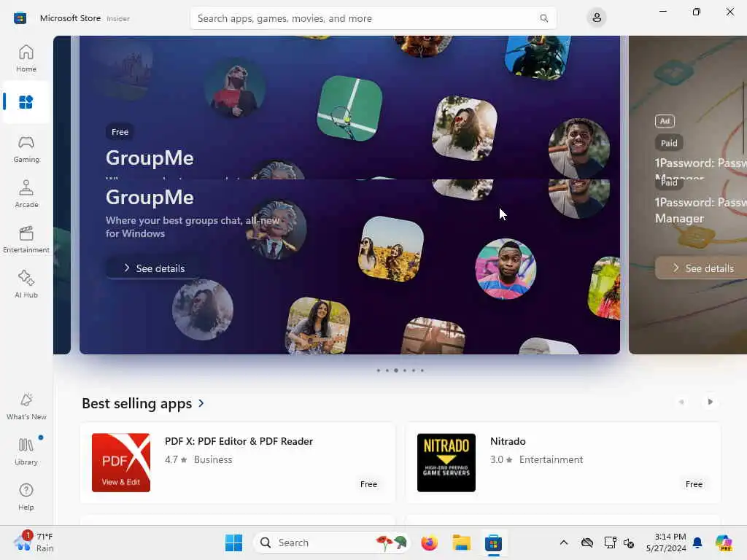Click the Entertainment category on Nitrado
This screenshot has width=747, height=560.
(x=551, y=459)
